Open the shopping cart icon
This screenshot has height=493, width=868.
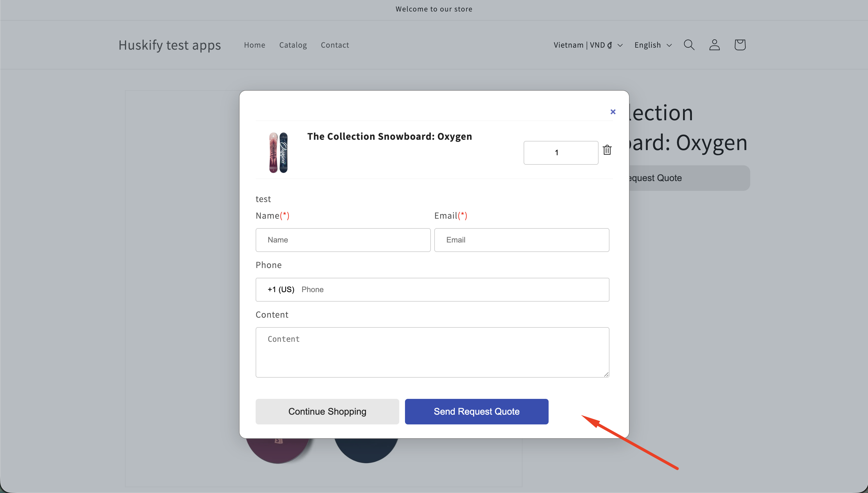pyautogui.click(x=740, y=45)
